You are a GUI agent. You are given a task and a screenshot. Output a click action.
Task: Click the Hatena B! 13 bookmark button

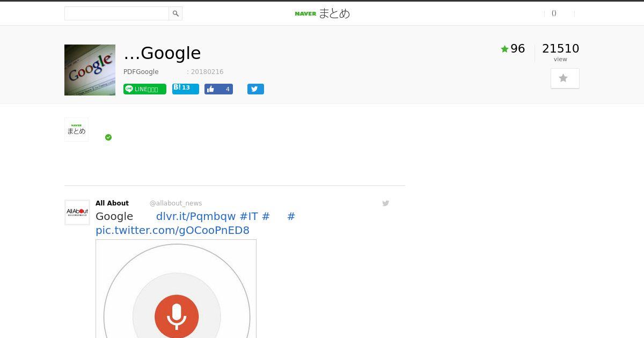[x=186, y=89]
